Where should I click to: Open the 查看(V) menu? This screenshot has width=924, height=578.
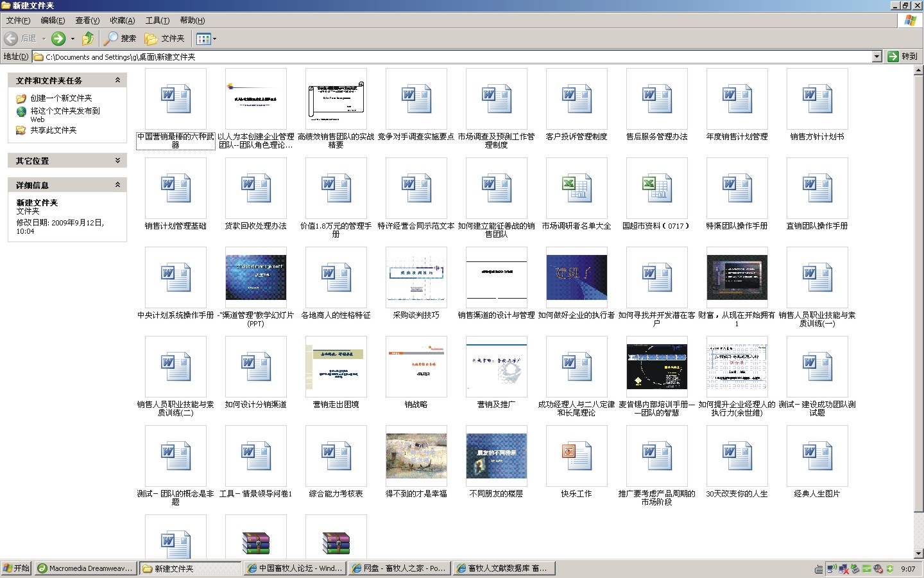pos(87,21)
